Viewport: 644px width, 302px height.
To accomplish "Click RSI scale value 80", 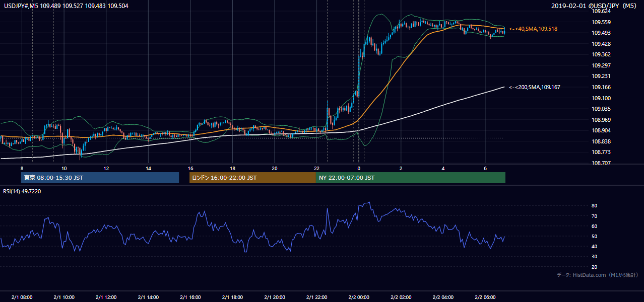I will coord(594,206).
